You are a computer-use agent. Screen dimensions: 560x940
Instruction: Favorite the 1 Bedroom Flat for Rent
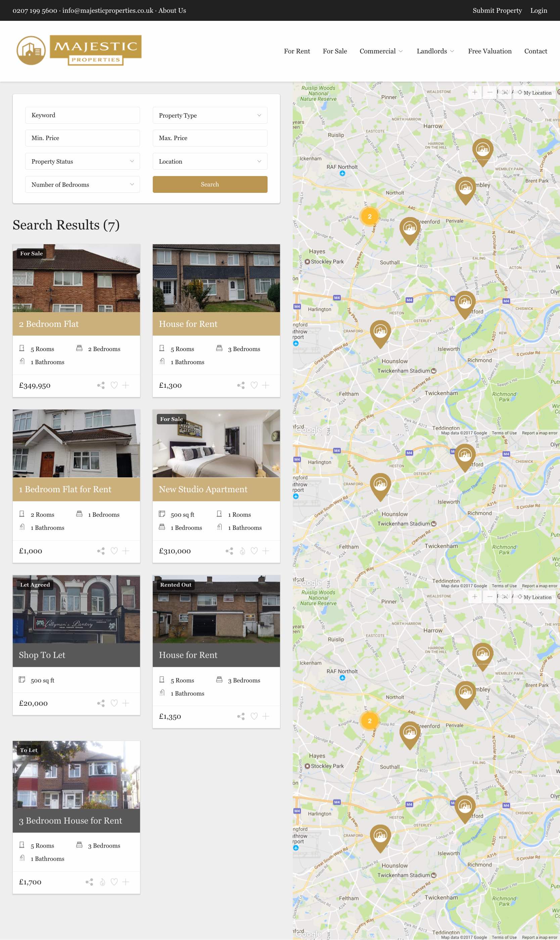pos(114,551)
